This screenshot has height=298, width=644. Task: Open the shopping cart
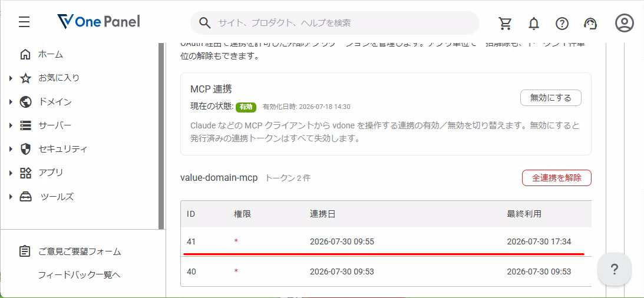click(x=505, y=24)
